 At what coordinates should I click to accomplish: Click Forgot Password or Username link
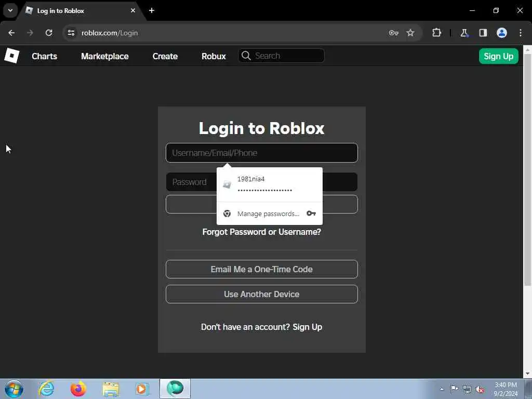point(262,232)
